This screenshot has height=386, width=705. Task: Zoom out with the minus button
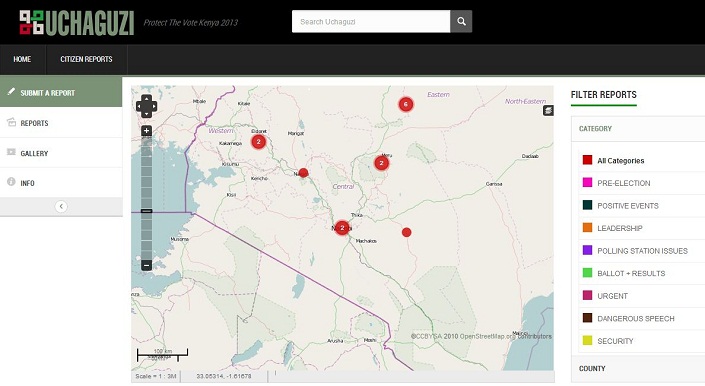tap(147, 265)
